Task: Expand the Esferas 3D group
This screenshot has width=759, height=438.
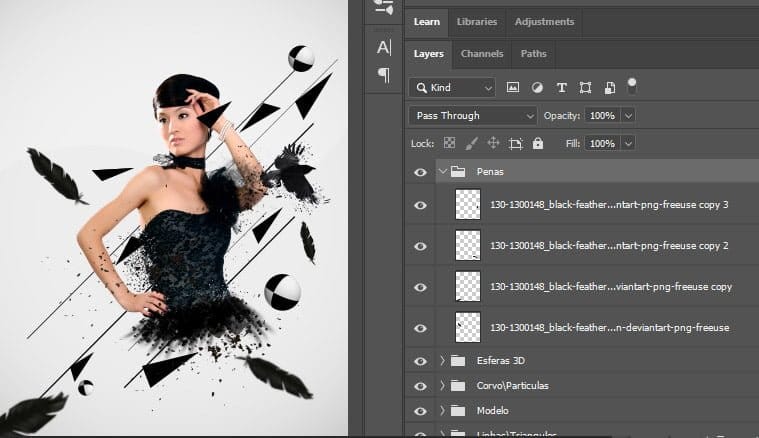Action: coord(442,361)
